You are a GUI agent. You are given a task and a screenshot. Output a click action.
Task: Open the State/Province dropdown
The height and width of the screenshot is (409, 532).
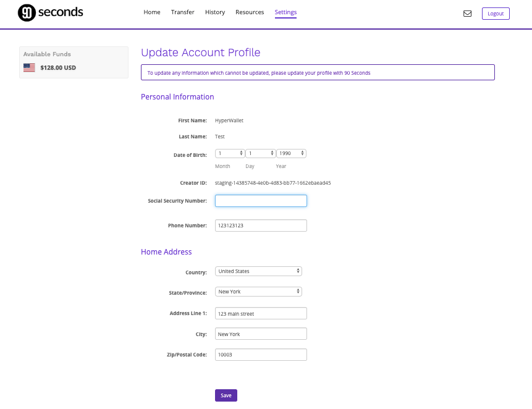(258, 291)
